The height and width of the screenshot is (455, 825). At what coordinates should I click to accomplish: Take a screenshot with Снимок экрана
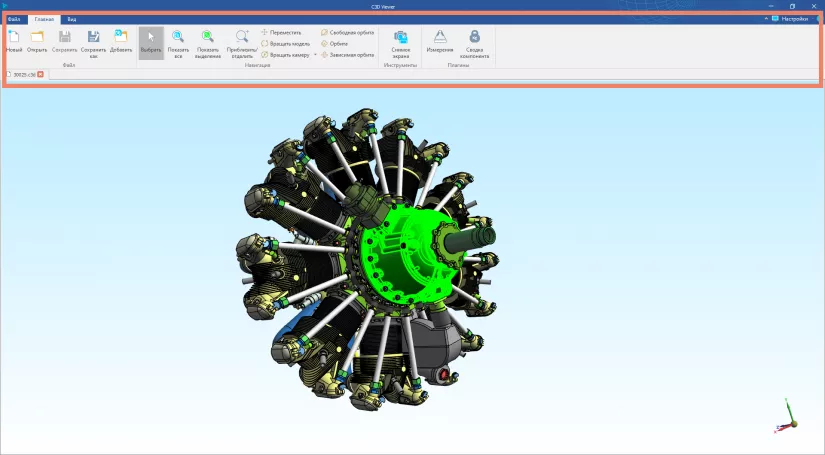tap(401, 44)
